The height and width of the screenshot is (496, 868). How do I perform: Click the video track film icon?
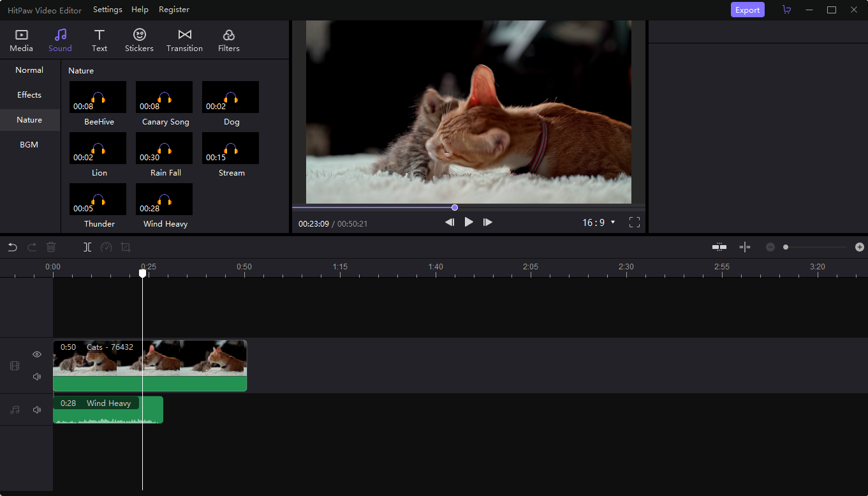click(x=15, y=366)
